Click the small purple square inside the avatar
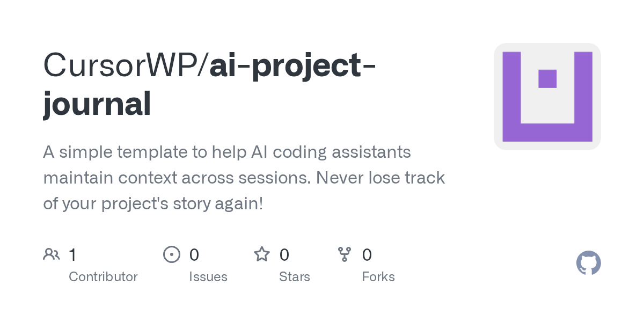This screenshot has height=322, width=644. (547, 78)
